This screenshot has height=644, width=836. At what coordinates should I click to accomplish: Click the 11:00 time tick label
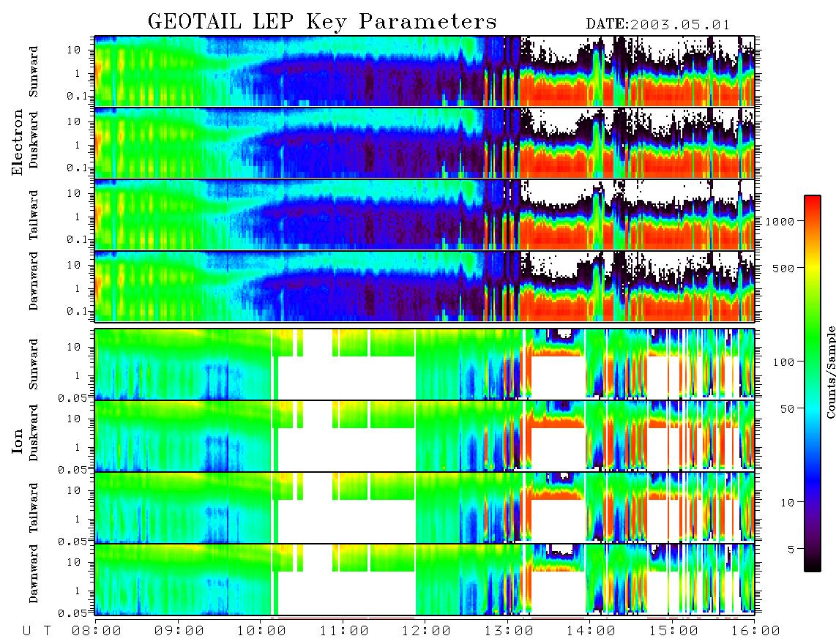click(x=344, y=631)
